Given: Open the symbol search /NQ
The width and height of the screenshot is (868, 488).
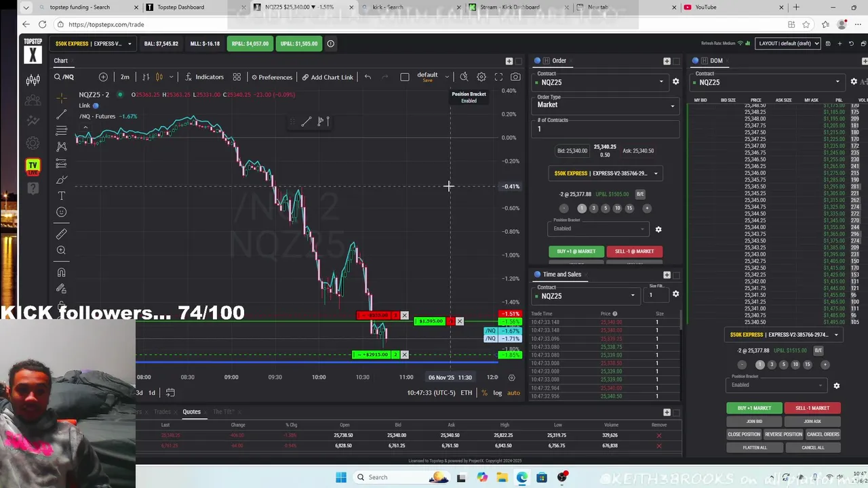Looking at the screenshot, I should [64, 77].
